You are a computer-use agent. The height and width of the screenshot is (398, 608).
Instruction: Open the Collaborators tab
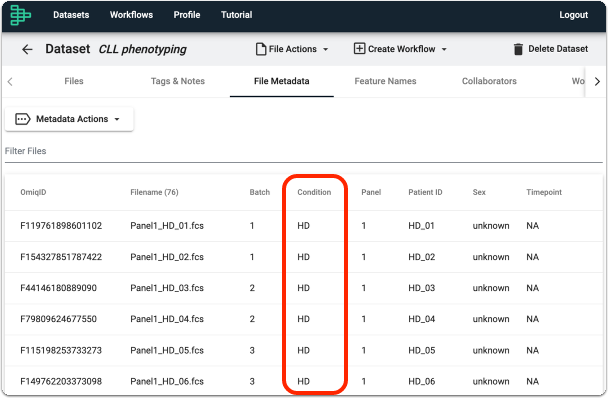click(489, 81)
